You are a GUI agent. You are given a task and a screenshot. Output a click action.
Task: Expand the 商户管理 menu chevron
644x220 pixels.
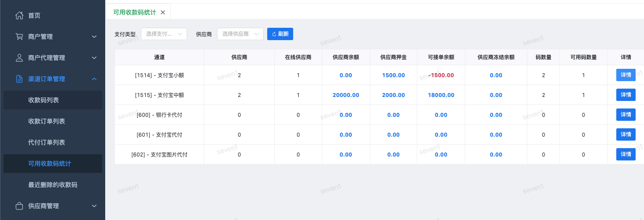coord(94,37)
